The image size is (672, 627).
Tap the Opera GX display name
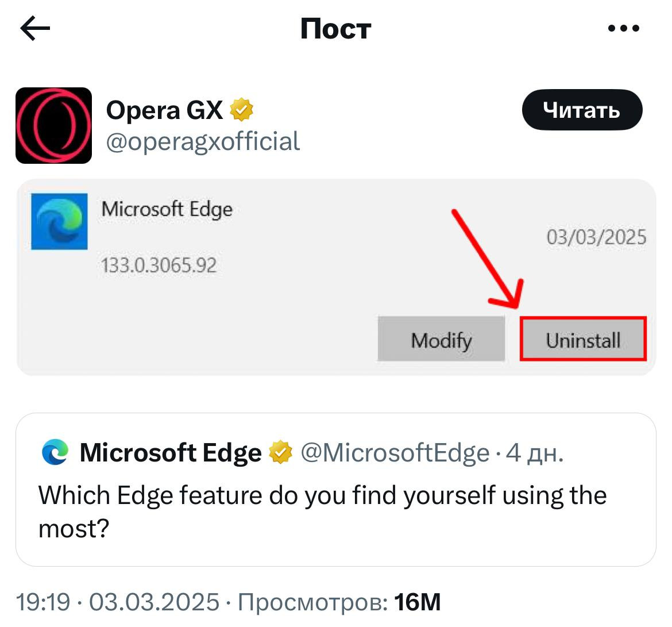(x=164, y=110)
